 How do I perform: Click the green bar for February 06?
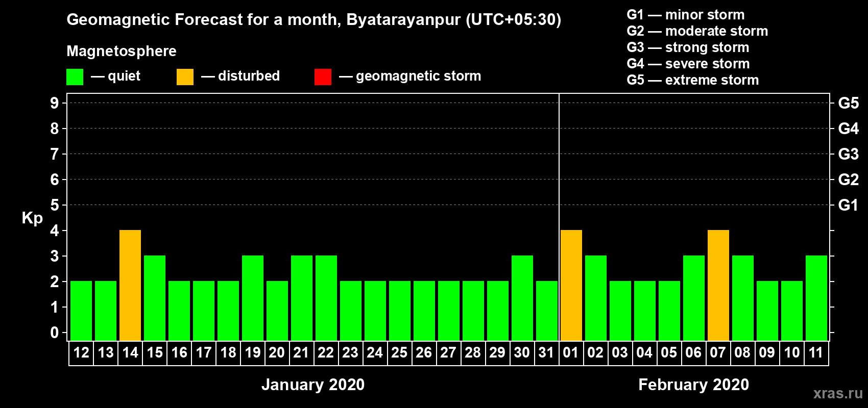694,298
